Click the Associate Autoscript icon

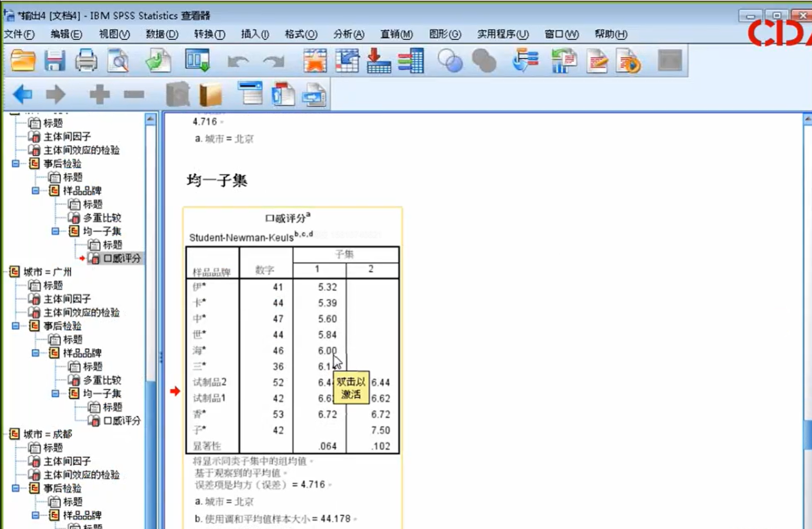click(564, 61)
